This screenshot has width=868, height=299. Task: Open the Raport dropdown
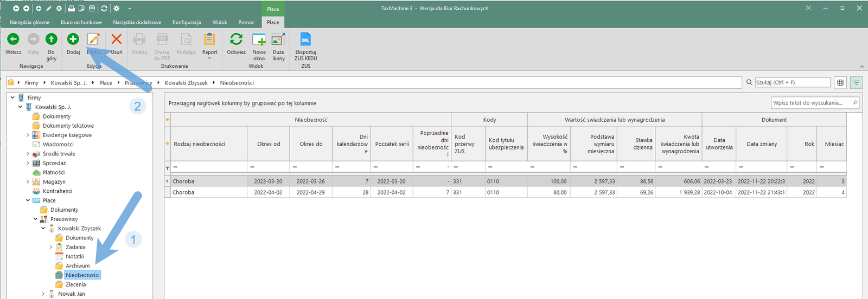(209, 43)
